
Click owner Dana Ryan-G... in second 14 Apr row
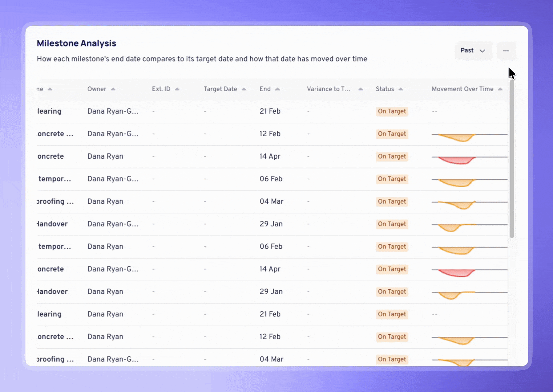(113, 269)
